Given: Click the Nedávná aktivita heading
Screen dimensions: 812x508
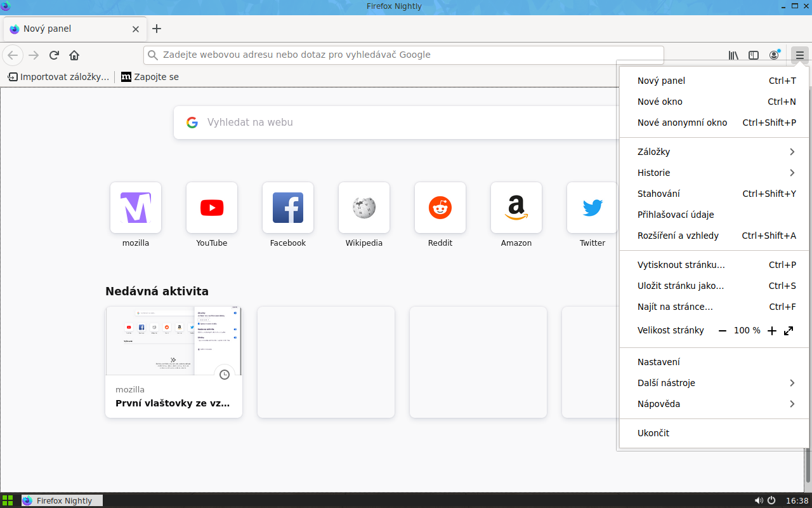Looking at the screenshot, I should 157,291.
